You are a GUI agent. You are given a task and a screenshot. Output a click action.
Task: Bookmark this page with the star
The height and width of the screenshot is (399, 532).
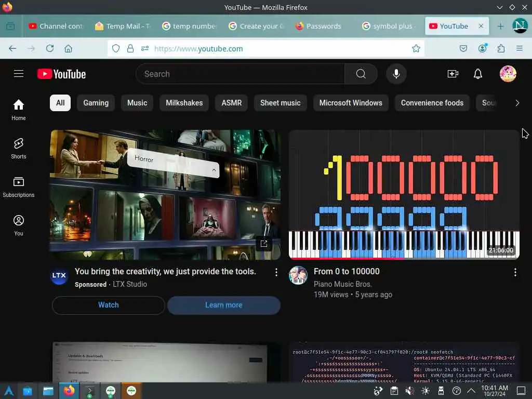[416, 48]
